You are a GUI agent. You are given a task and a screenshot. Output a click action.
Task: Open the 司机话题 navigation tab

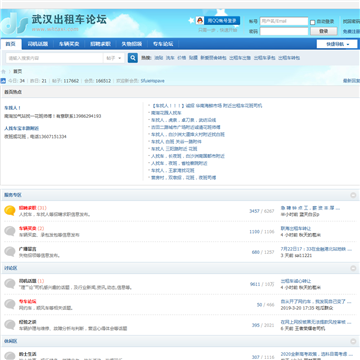pyautogui.click(x=38, y=44)
